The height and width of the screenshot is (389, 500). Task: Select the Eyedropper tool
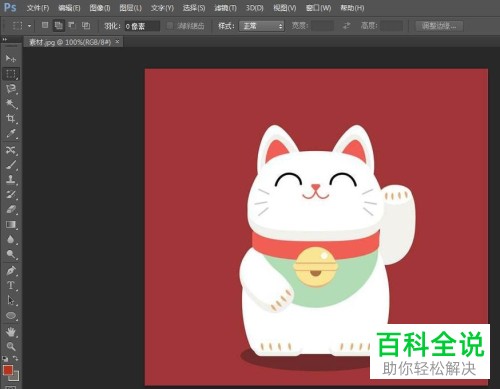11,133
